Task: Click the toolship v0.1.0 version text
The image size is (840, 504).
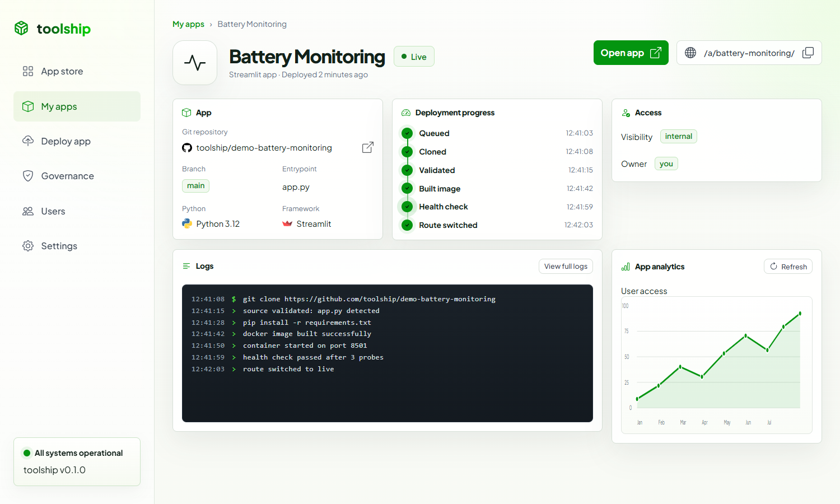Action: coord(54,470)
